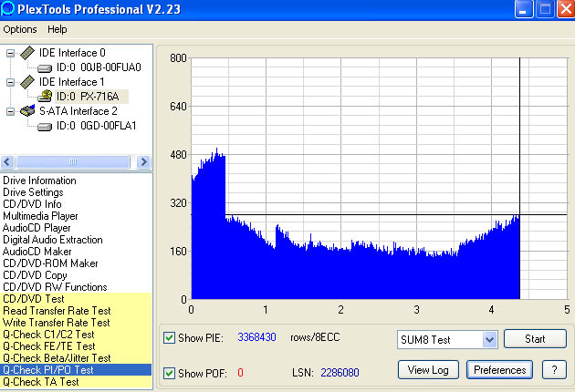The height and width of the screenshot is (392, 575).
Task: Collapse the IDE Interface 1 tree node
Action: pyautogui.click(x=10, y=82)
